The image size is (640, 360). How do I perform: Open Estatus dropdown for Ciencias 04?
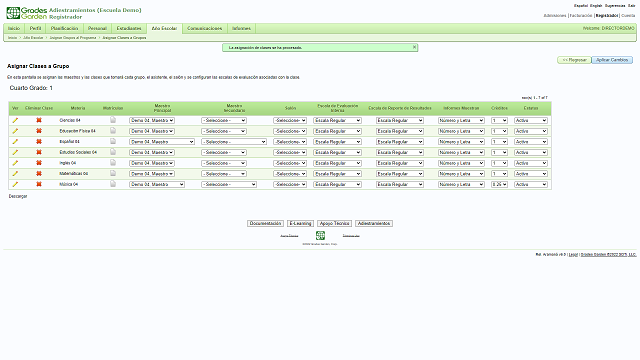(531, 120)
